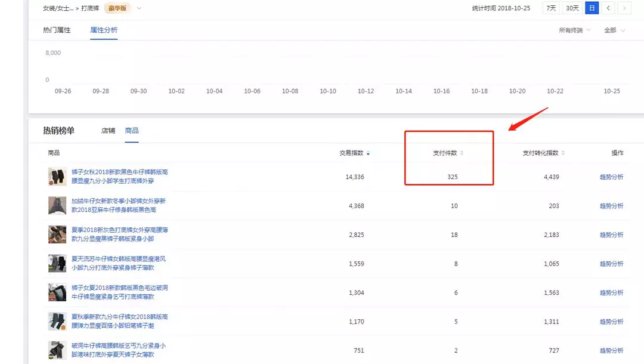This screenshot has width=644, height=364.
Task: Open thumbnail of 加绒牛仔女 product
Action: pos(57,205)
